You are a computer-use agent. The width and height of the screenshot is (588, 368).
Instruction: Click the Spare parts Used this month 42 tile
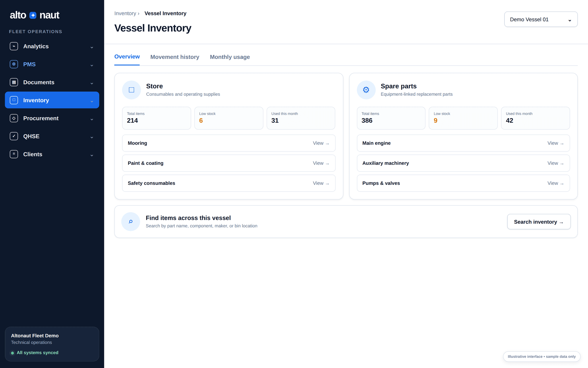tap(535, 118)
